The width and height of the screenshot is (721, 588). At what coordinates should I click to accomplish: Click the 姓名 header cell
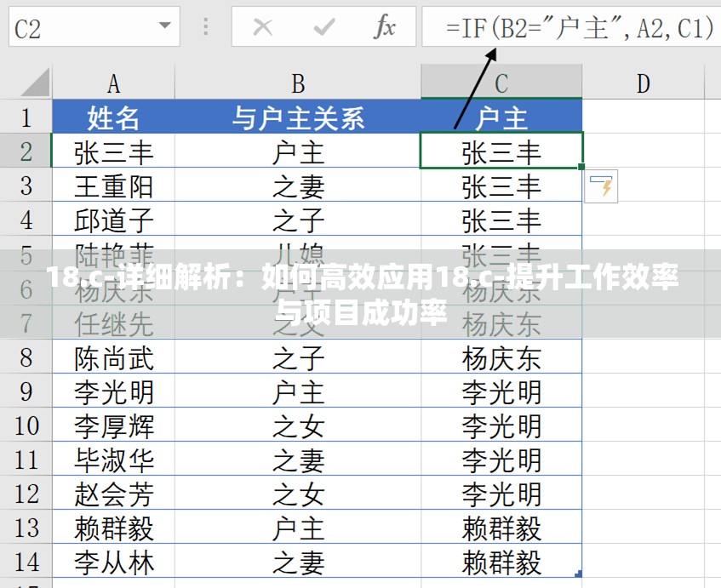coord(114,117)
